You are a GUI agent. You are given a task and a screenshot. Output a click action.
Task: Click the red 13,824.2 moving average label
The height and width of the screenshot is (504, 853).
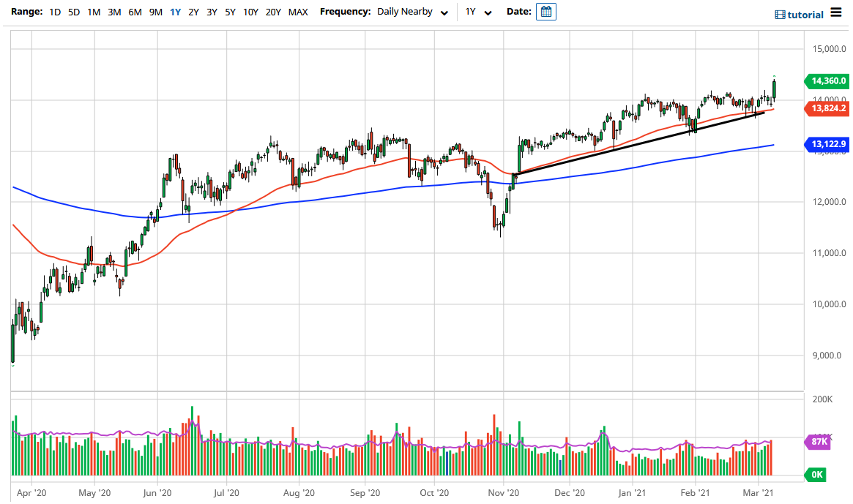click(x=827, y=108)
